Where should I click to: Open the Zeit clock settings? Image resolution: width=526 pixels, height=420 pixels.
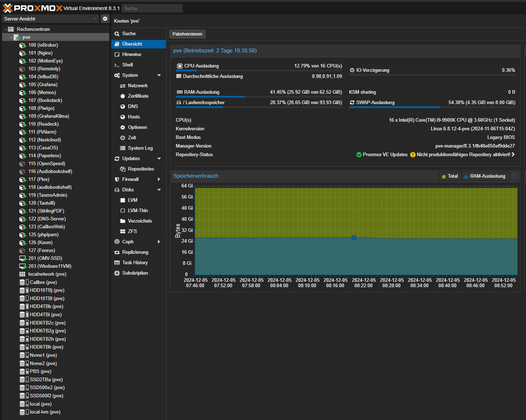pos(138,137)
